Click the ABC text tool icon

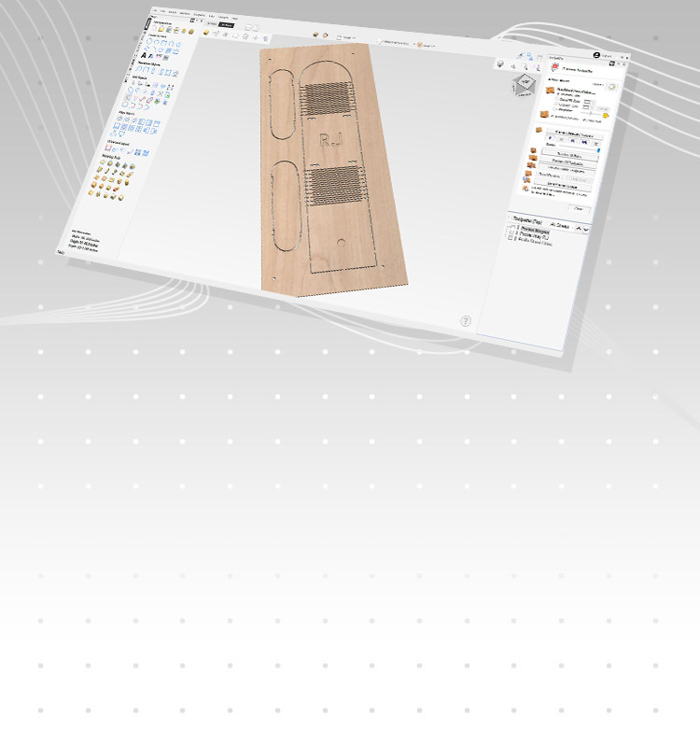159,56
